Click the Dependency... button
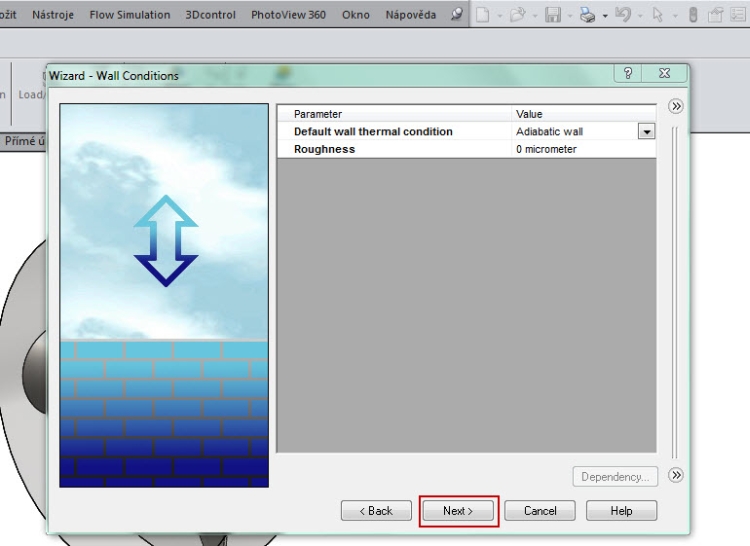 pos(615,477)
